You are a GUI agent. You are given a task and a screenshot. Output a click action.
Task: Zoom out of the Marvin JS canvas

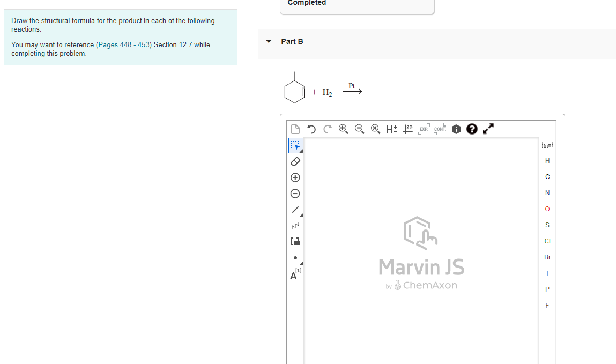(x=359, y=129)
